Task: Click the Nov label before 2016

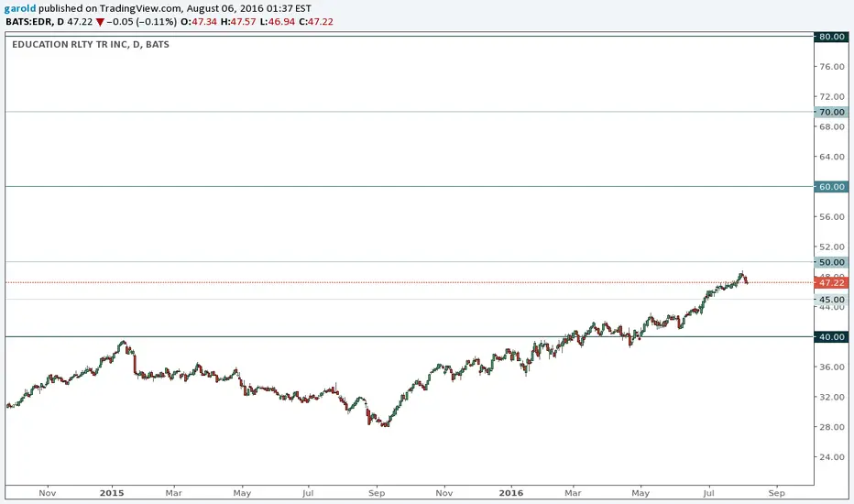Action: [443, 493]
